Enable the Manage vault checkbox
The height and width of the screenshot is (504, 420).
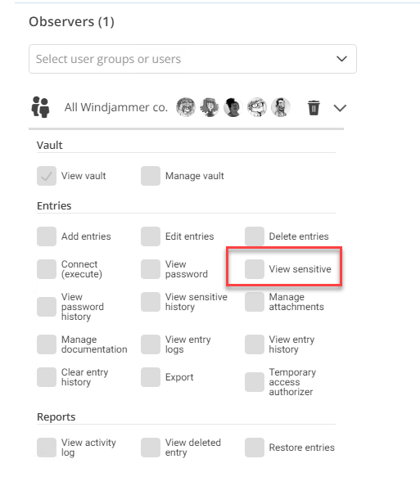(151, 176)
